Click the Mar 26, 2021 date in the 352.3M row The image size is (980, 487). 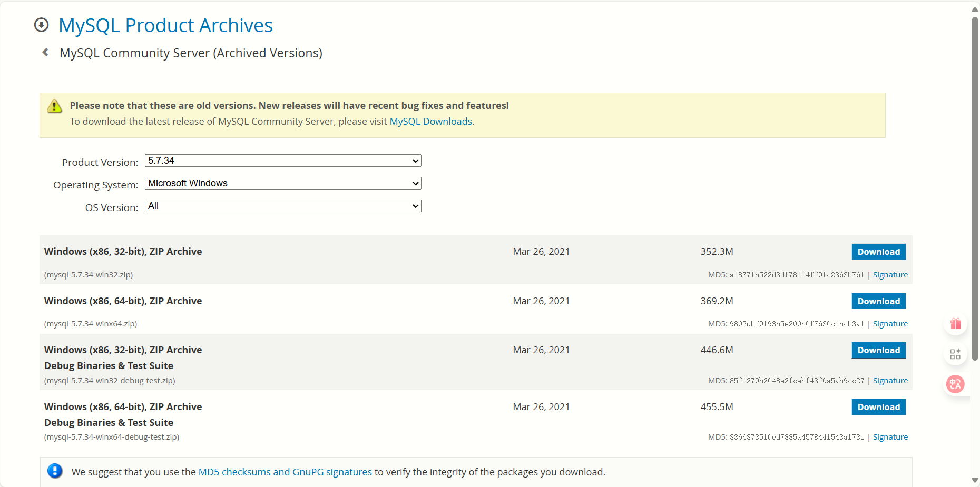pos(541,252)
